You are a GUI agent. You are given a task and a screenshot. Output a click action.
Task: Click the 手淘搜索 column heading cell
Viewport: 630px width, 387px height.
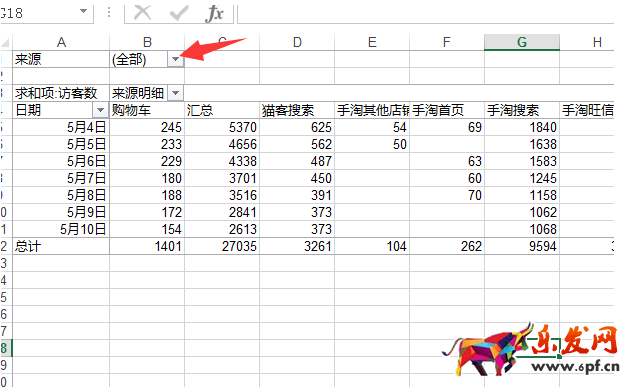pyautogui.click(x=522, y=110)
